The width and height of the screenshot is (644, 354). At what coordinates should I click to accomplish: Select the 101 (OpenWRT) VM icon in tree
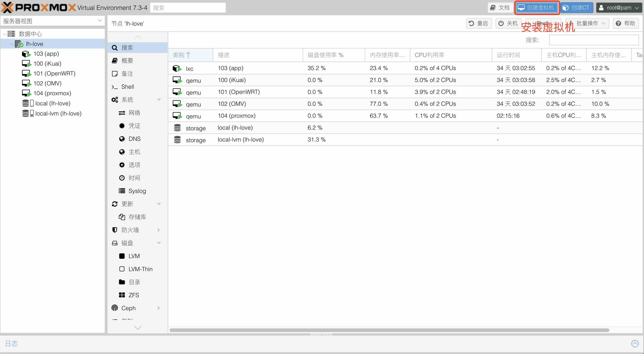click(x=26, y=73)
